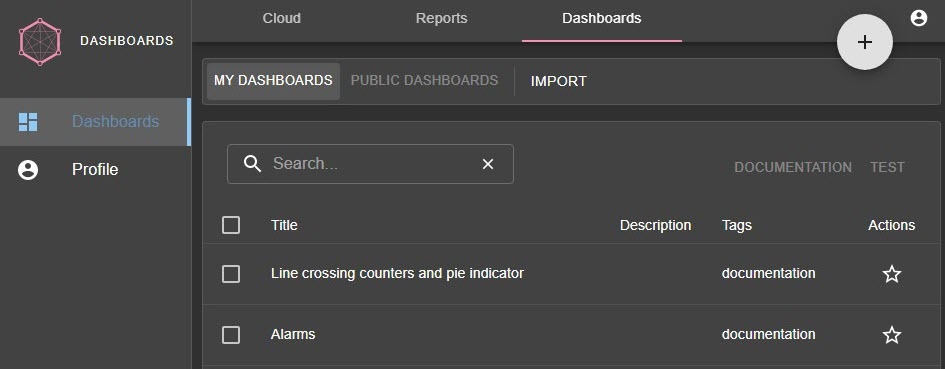
Task: Filter by the TEST tag
Action: (887, 168)
